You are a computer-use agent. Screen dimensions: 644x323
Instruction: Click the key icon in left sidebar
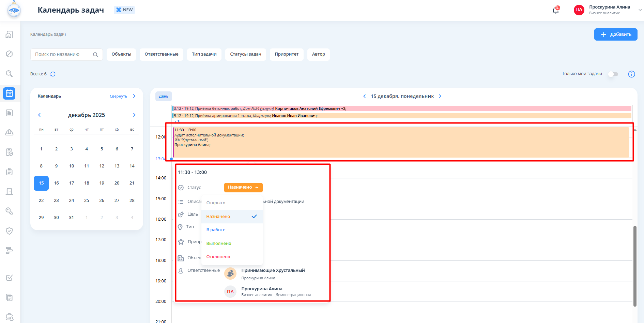pyautogui.click(x=9, y=211)
